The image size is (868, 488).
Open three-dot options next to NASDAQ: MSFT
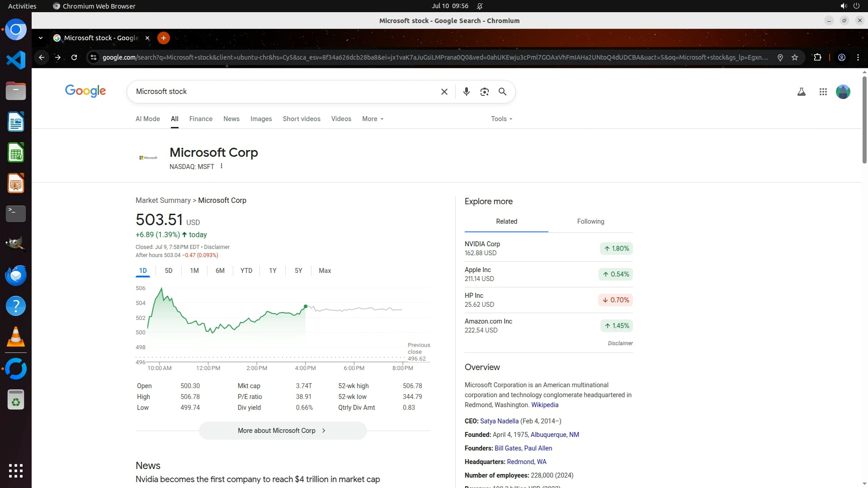222,166
